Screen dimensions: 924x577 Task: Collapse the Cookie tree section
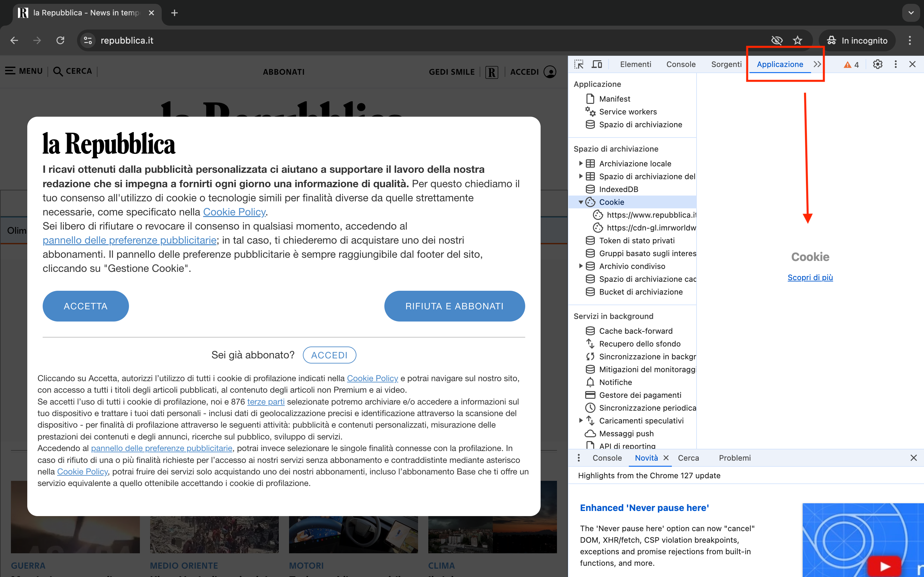(581, 202)
